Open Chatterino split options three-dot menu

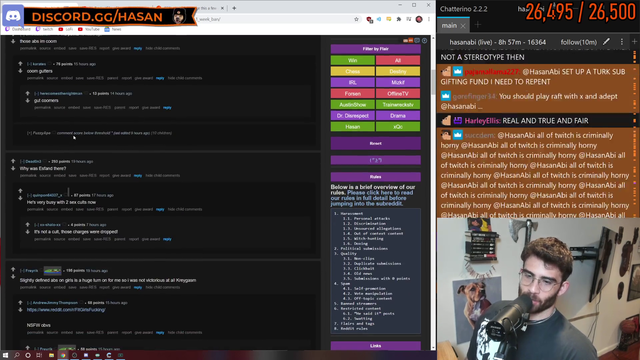tap(622, 42)
